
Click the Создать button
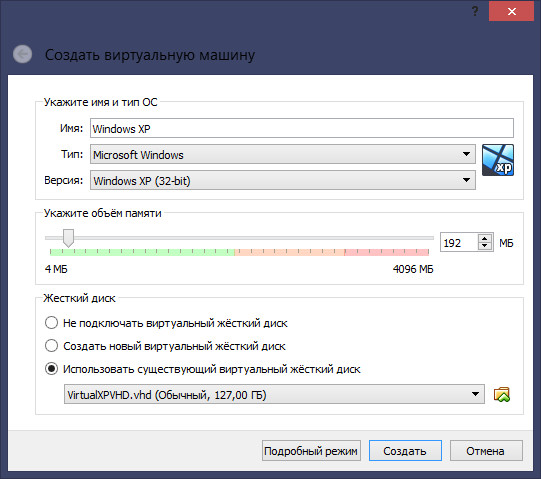405,451
